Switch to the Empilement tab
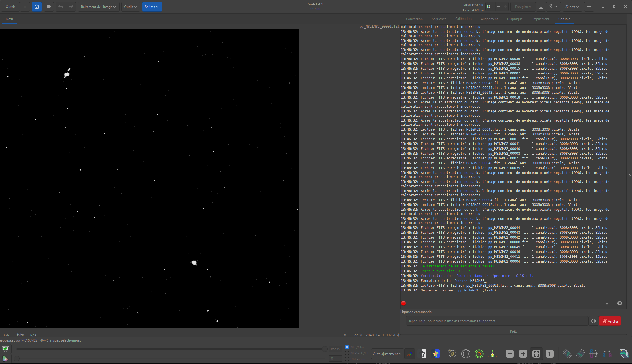This screenshot has height=364, width=632. coord(540,19)
